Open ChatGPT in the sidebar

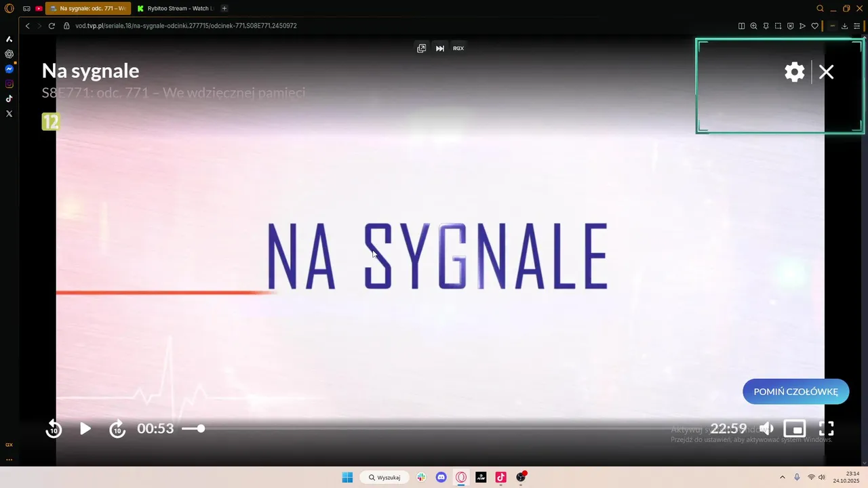(x=9, y=54)
